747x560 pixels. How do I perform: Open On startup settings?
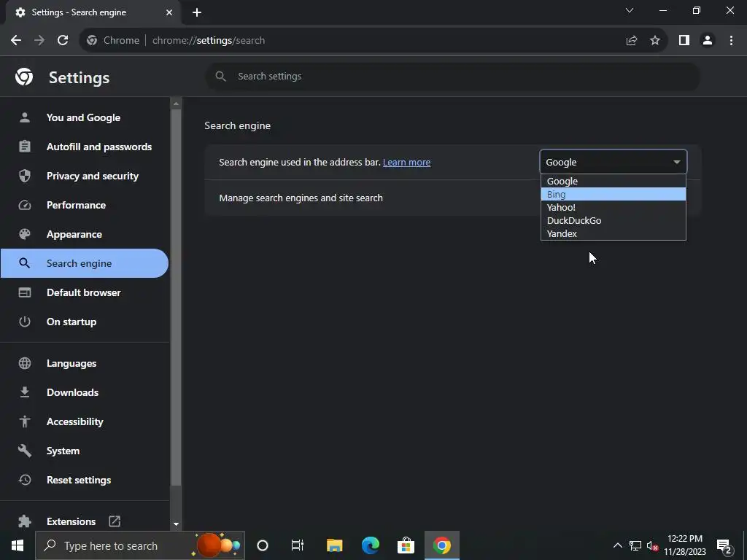click(x=85, y=322)
